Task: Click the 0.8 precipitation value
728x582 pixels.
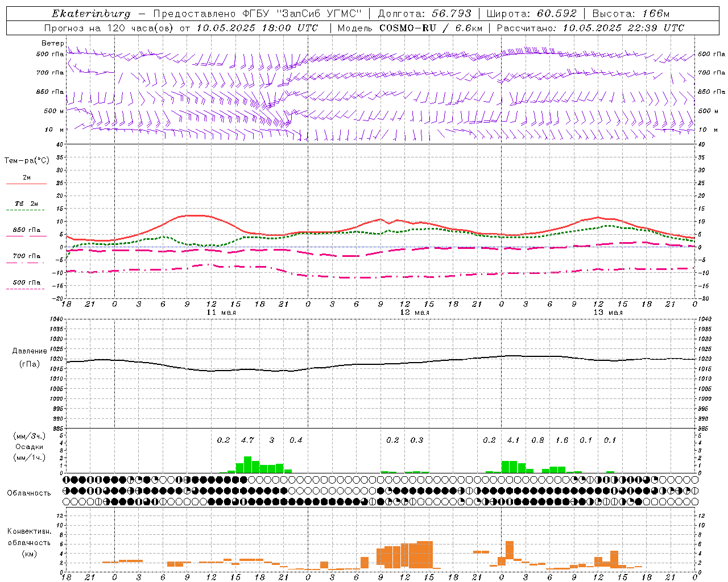Action: (537, 440)
